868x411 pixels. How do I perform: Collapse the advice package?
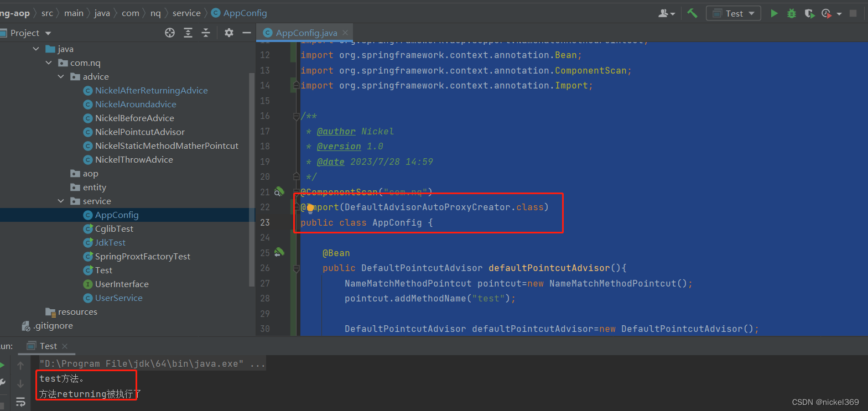click(61, 77)
